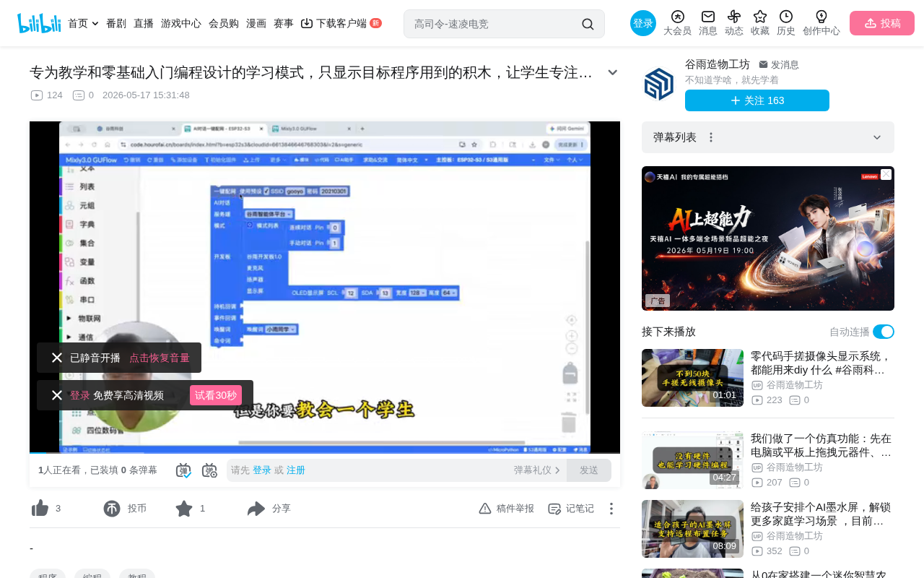Open video titled 我们做了一个仿真功能
The image size is (924, 578).
coord(822,445)
